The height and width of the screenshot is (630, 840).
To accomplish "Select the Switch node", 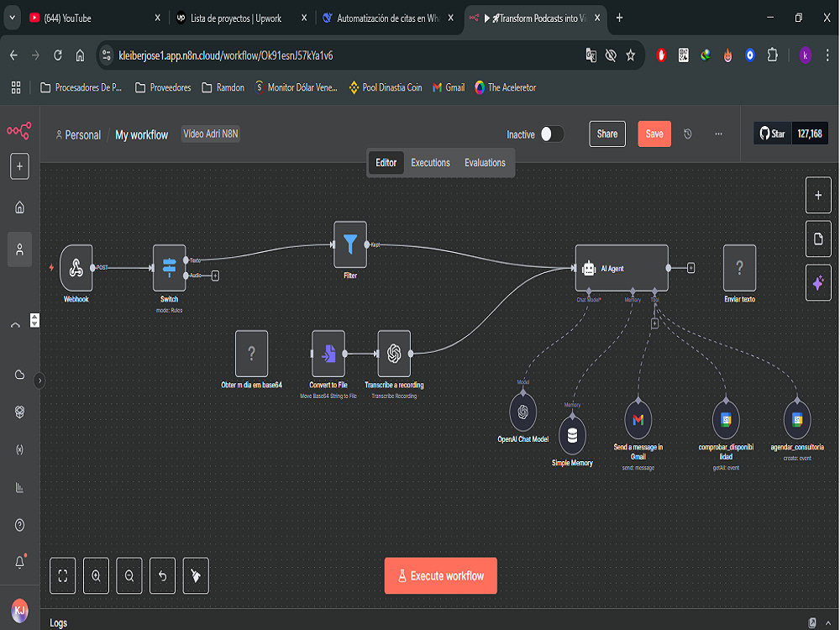I will [x=170, y=268].
